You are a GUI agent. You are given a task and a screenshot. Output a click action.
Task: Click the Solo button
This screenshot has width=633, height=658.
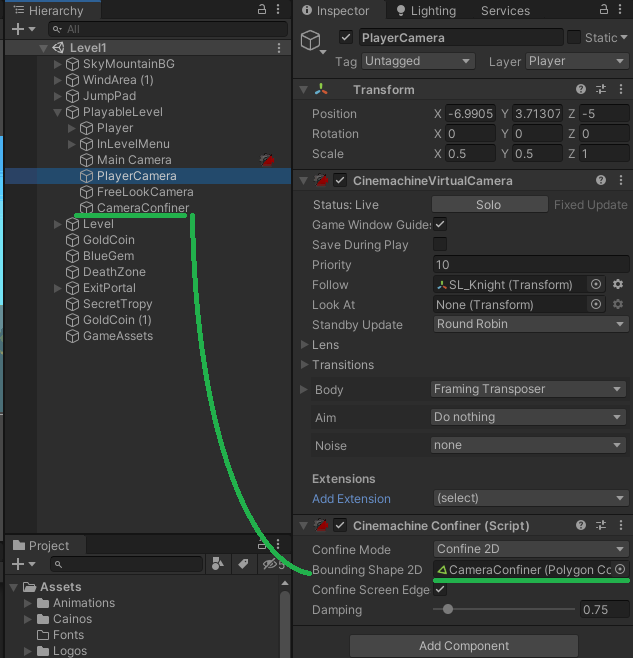pos(489,204)
